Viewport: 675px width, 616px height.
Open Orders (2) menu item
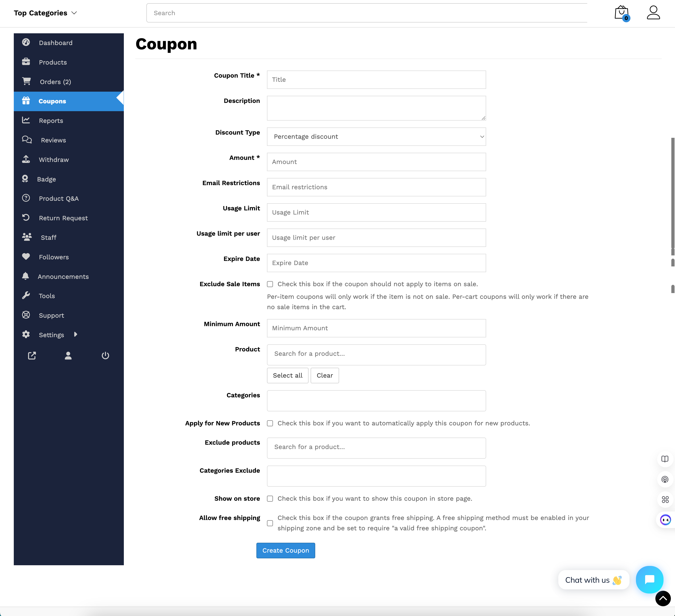[69, 82]
